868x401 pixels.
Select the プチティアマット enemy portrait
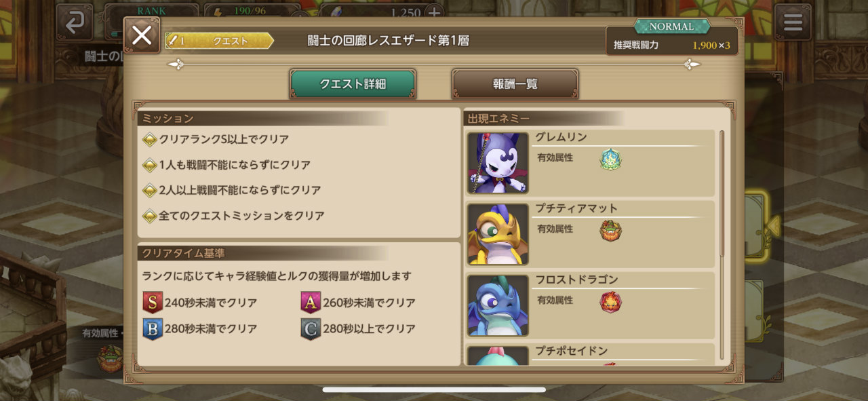tap(498, 234)
